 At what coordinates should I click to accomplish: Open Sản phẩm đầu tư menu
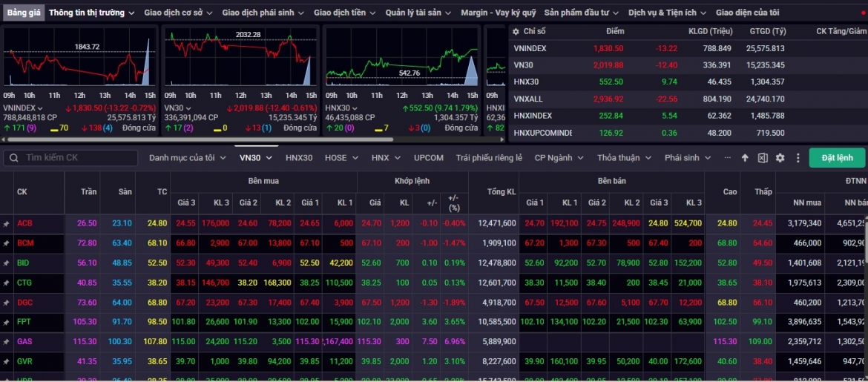tap(582, 12)
